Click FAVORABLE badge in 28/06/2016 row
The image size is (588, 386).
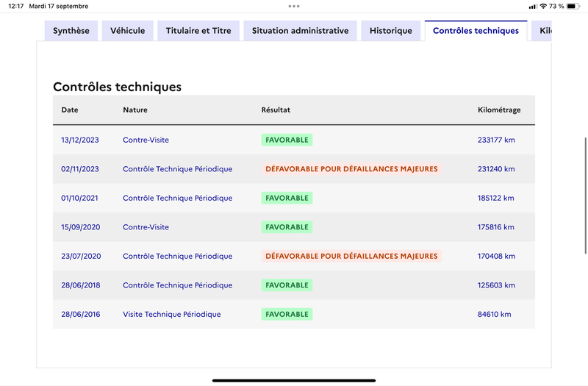[x=287, y=315]
